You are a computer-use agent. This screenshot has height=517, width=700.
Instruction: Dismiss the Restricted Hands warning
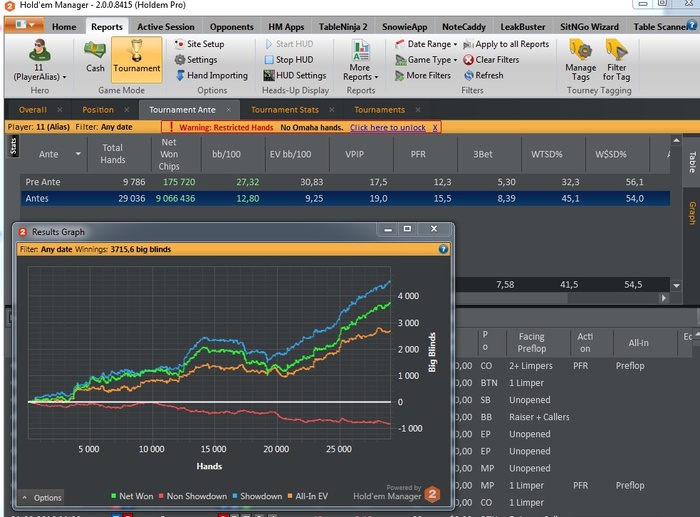point(435,128)
